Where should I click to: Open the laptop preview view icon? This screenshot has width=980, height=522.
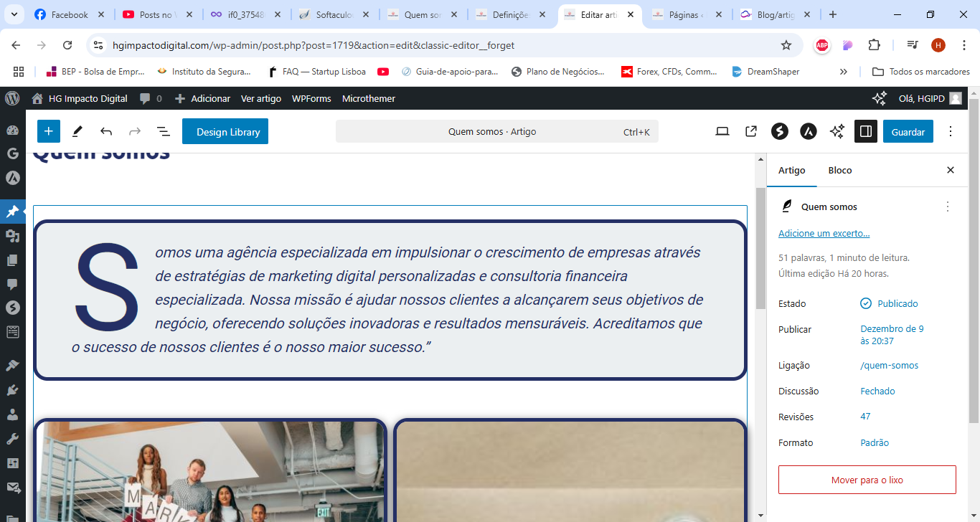(x=722, y=131)
